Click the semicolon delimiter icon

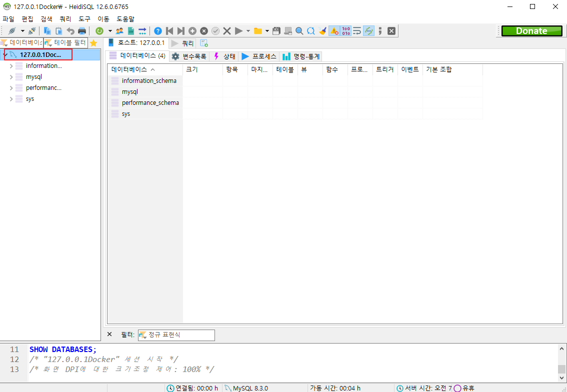tap(380, 31)
